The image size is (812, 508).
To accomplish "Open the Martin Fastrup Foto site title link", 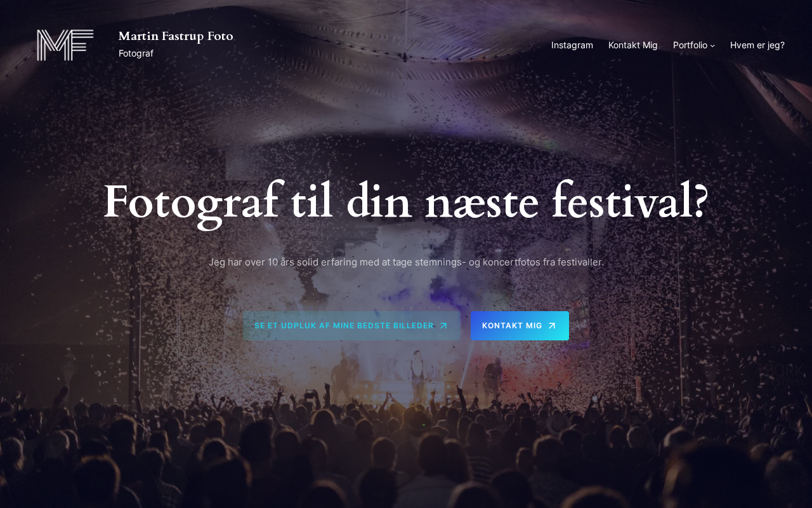I will (x=176, y=36).
